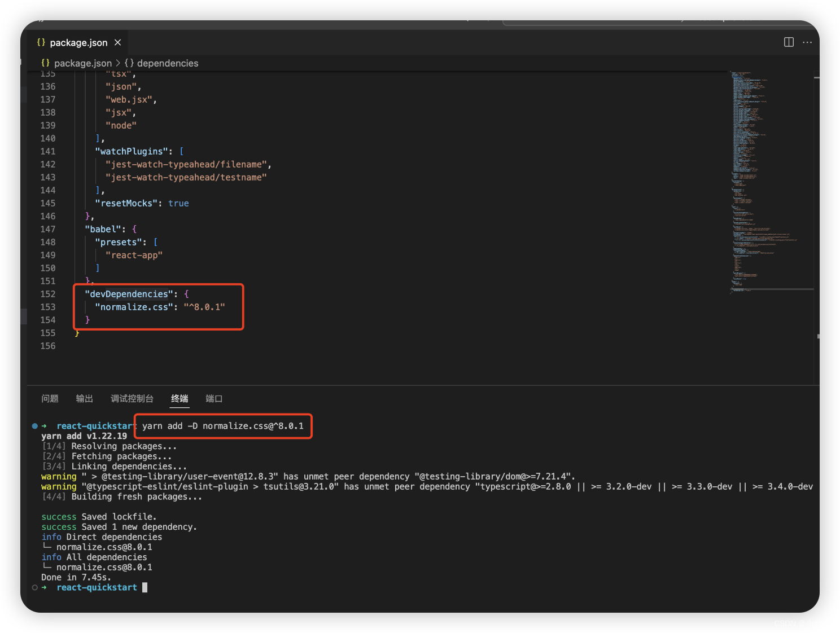Click the yarn add command in terminal

[x=223, y=426]
